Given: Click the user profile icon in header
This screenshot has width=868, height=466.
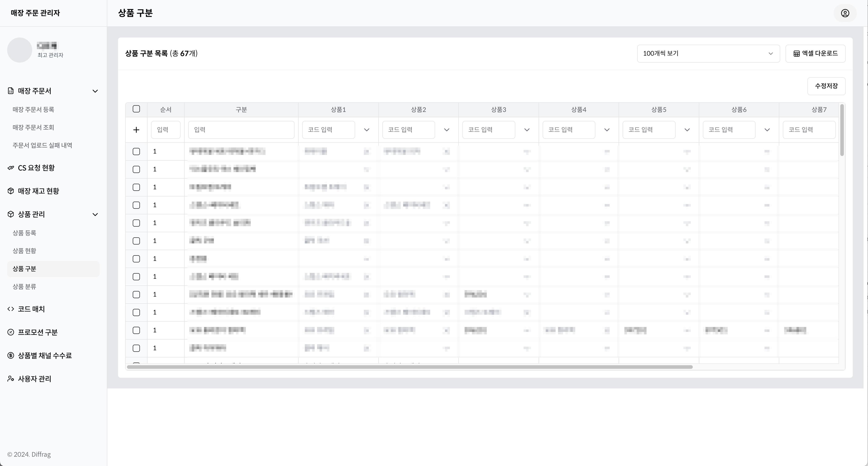Looking at the screenshot, I should 845,13.
